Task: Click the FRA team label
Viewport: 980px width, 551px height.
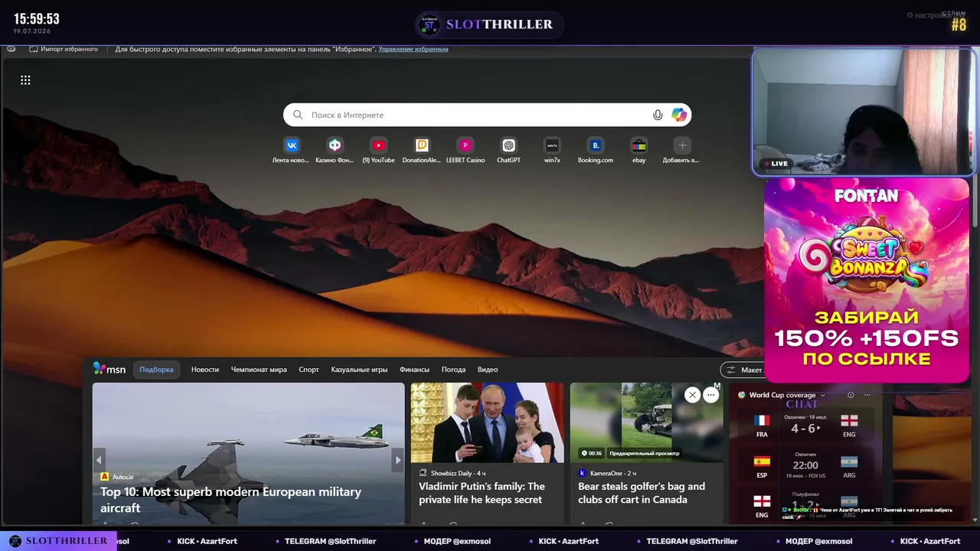Action: click(762, 434)
